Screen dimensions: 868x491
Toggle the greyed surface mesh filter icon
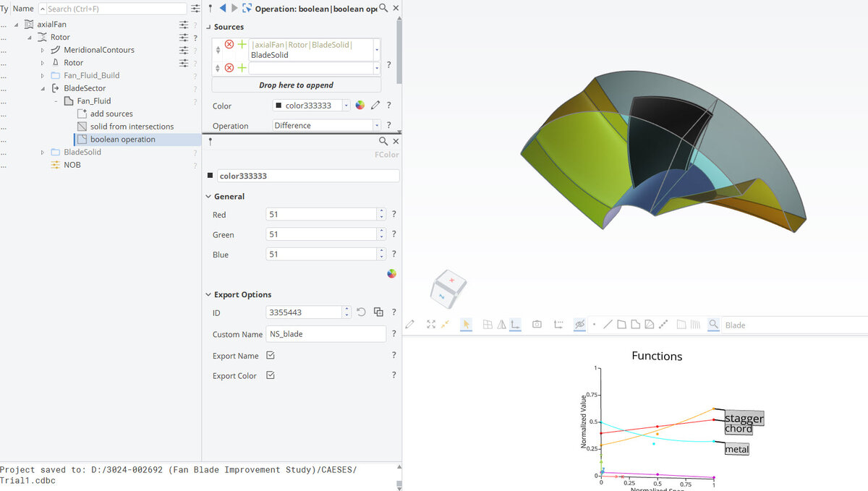(x=681, y=325)
